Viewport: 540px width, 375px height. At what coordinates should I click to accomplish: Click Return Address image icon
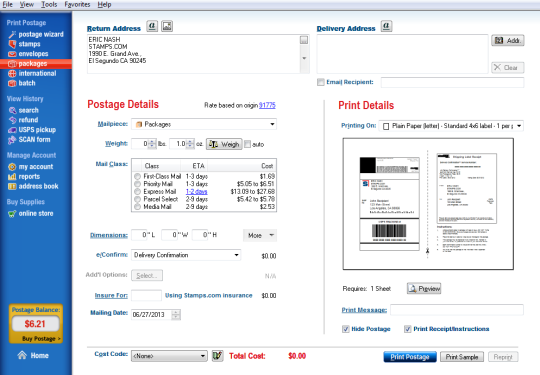[167, 26]
